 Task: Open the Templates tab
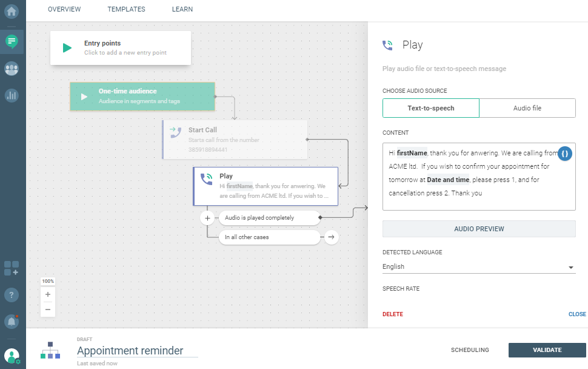click(126, 10)
